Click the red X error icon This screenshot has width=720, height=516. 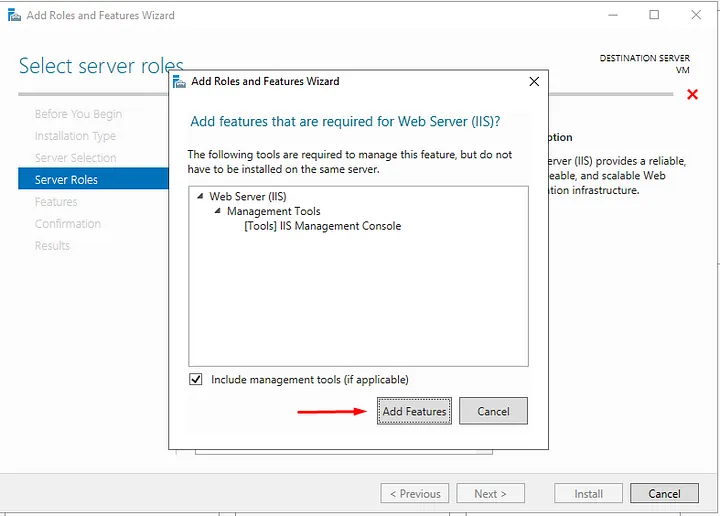pos(692,94)
